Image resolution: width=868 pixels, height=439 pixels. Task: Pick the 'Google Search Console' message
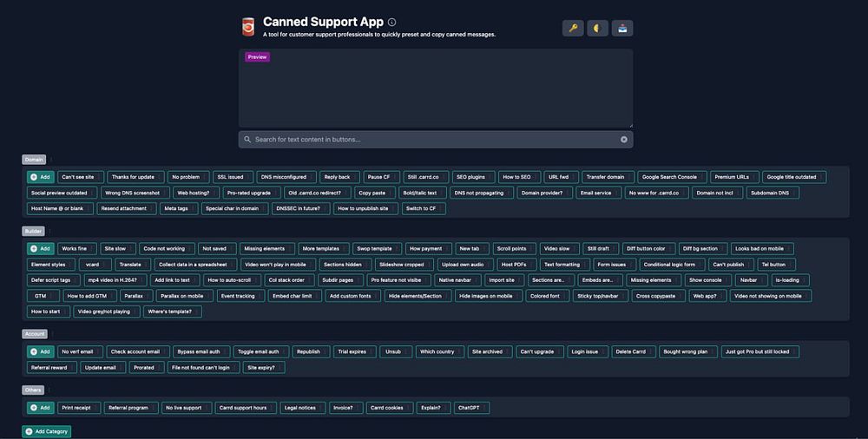pos(672,177)
